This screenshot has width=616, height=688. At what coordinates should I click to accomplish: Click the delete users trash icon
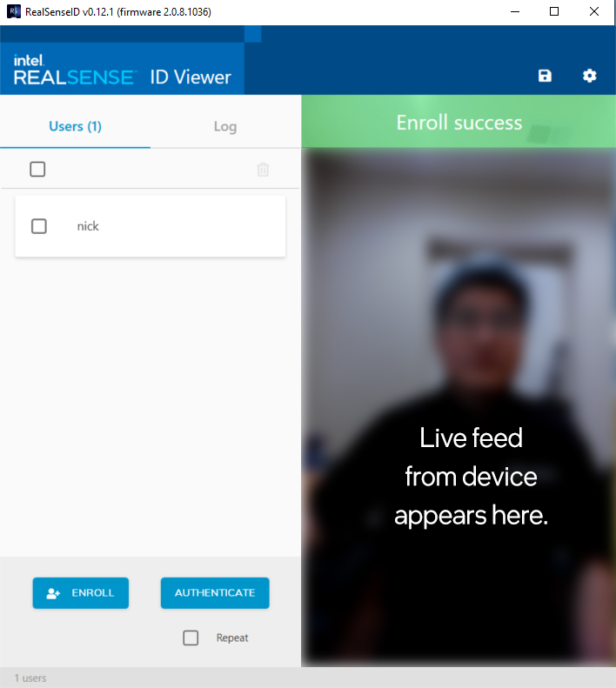coord(263,170)
